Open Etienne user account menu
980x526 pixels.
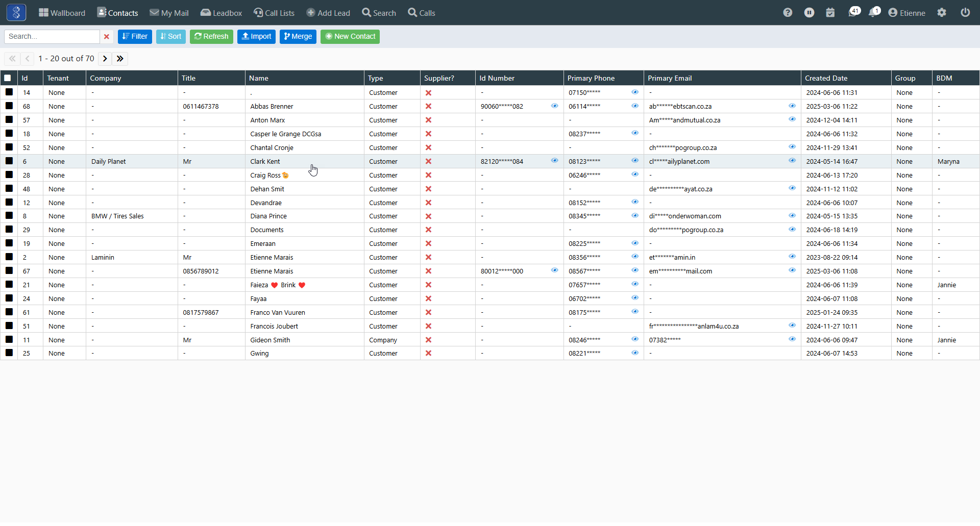pos(906,13)
